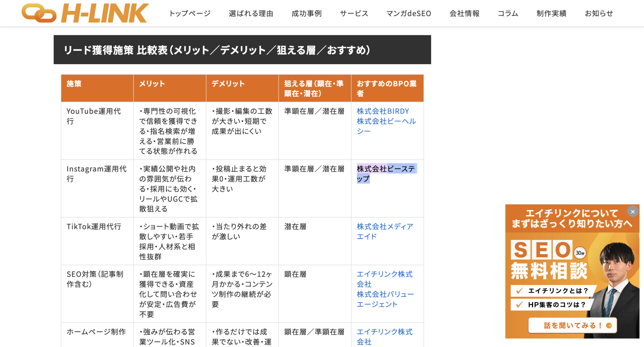The height and width of the screenshot is (347, 644).
Task: Open the サービス menu
Action: pos(354,13)
